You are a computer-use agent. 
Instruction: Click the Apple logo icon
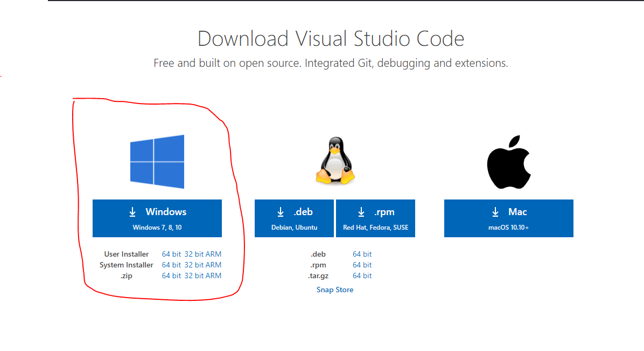pyautogui.click(x=509, y=162)
